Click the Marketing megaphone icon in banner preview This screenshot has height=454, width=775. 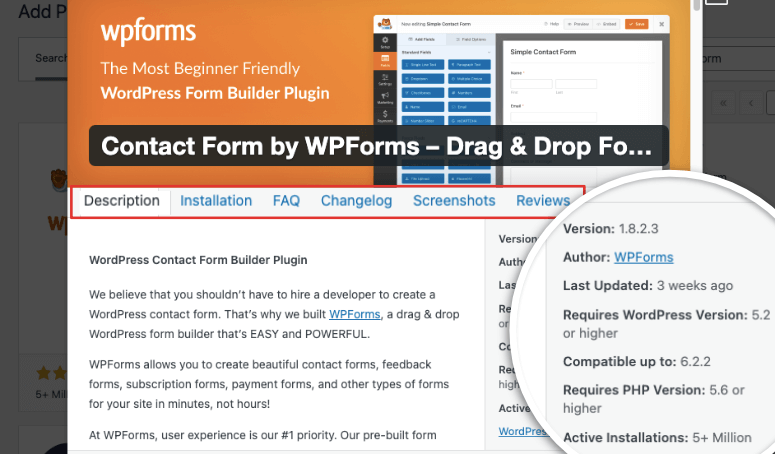pos(385,98)
